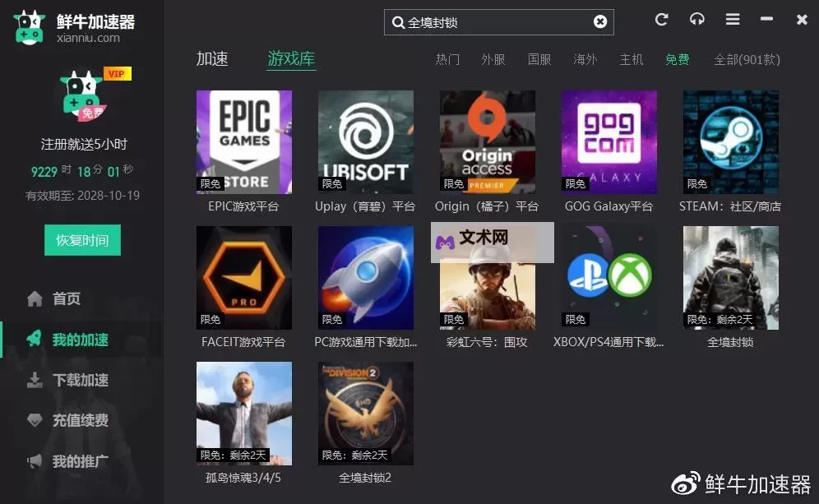
Task: Click the Uplay（育碧）平台 label
Action: click(x=365, y=206)
